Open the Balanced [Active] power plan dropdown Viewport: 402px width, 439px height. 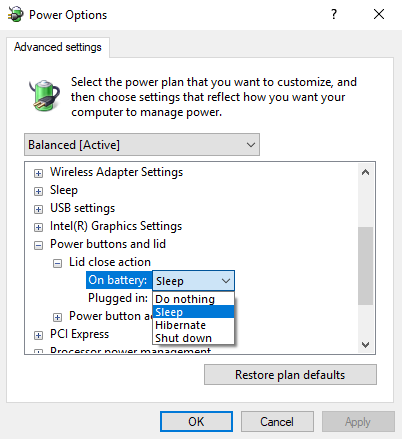click(142, 145)
